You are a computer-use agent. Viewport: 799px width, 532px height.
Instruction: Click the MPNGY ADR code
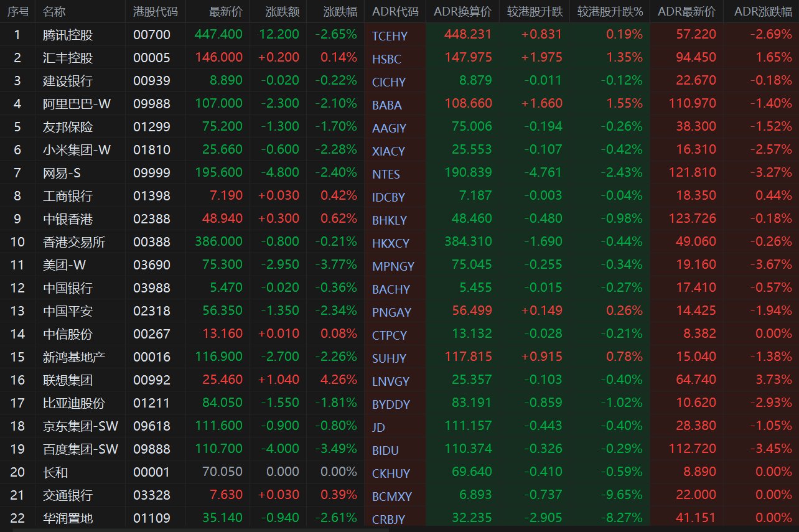tap(393, 266)
